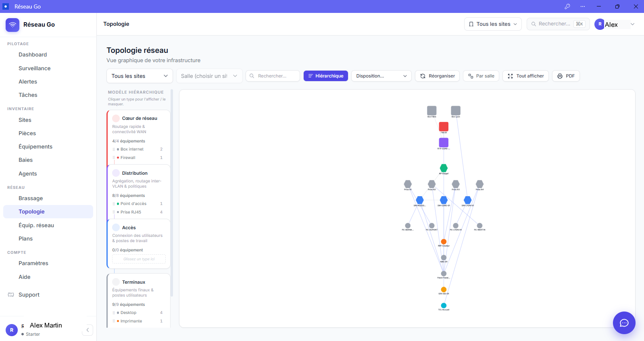Viewport: 644px width, 341px height.
Task: Focus the header search field
Action: click(558, 24)
